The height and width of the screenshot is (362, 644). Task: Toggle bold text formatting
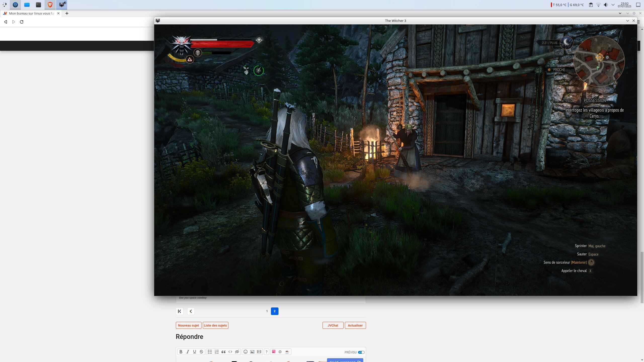181,352
